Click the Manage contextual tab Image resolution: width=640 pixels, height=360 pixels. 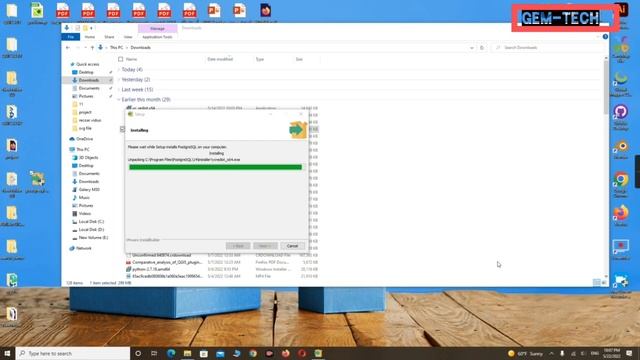(x=158, y=29)
